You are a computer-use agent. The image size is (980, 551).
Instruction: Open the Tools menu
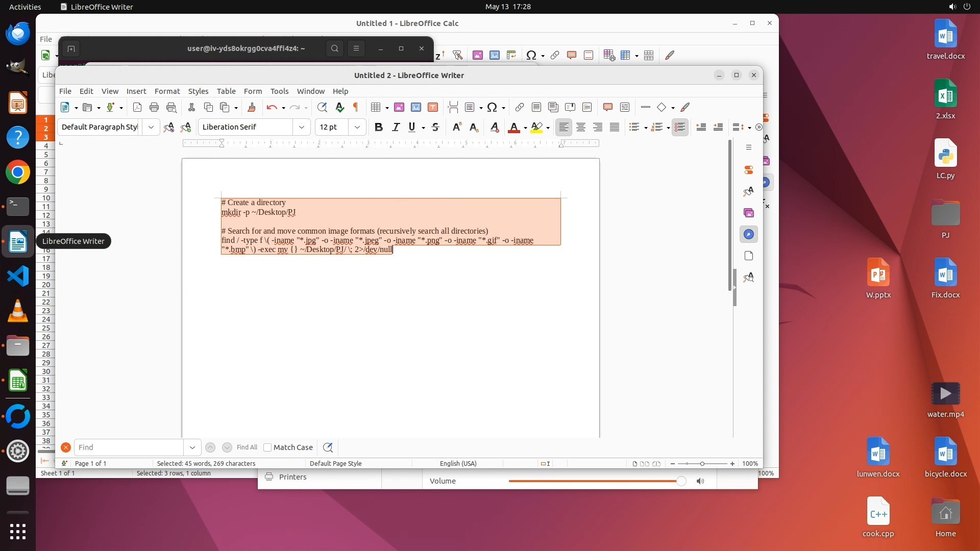[279, 91]
